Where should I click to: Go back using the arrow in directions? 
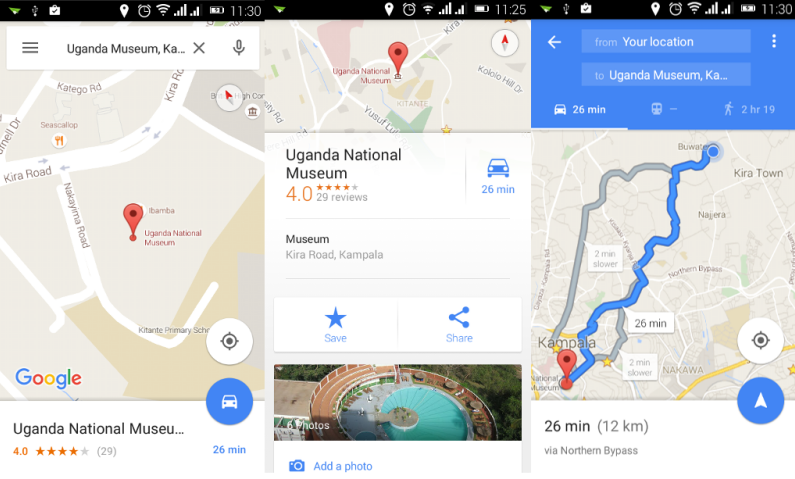pos(554,42)
